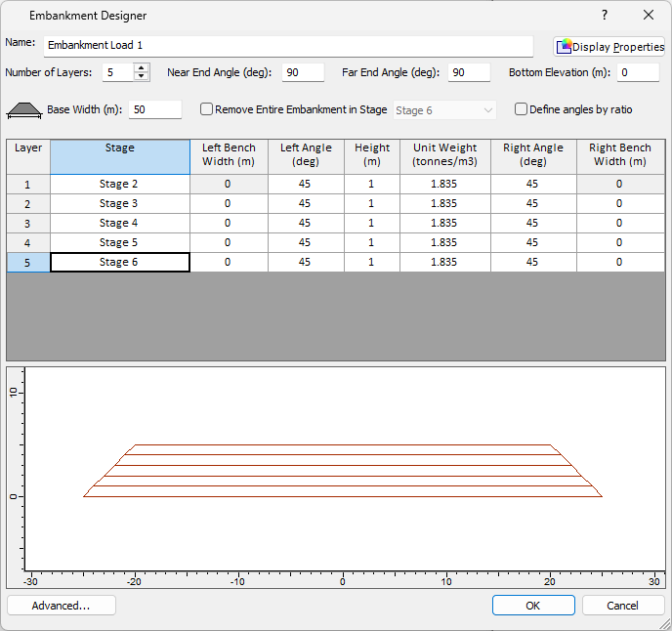The height and width of the screenshot is (631, 672).
Task: Select row header for layer 2
Action: (28, 203)
